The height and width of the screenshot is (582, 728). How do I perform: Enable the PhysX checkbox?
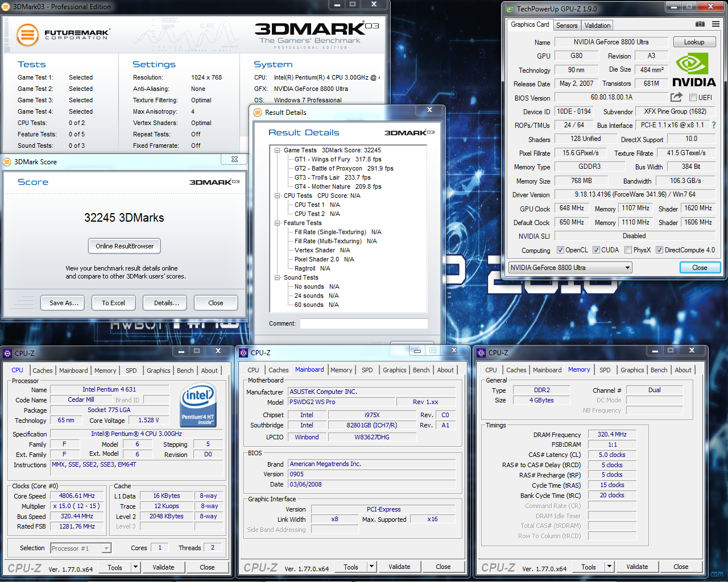[628, 250]
